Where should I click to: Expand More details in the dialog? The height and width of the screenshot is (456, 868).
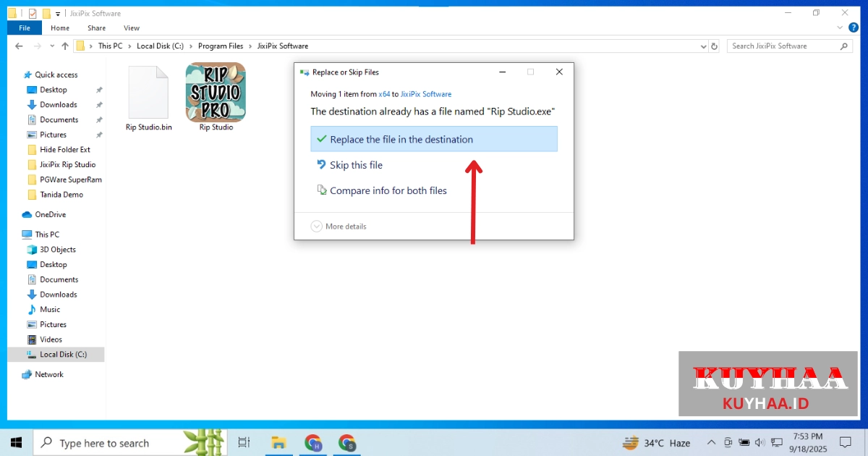click(x=339, y=227)
